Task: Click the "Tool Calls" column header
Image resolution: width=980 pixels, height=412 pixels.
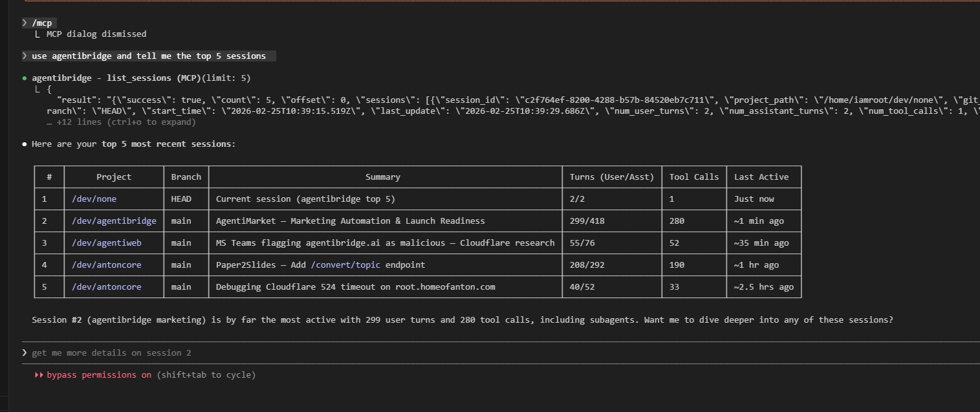Action: (693, 177)
